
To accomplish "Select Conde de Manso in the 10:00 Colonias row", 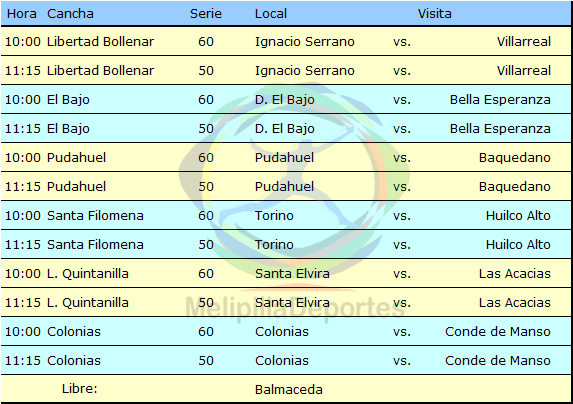I will pyautogui.click(x=498, y=332).
